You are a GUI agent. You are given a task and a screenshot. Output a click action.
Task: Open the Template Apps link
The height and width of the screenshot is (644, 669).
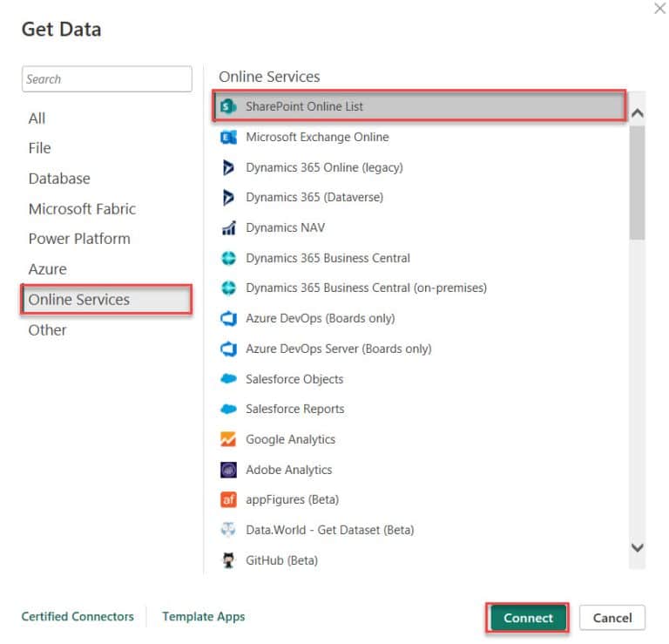tap(204, 617)
